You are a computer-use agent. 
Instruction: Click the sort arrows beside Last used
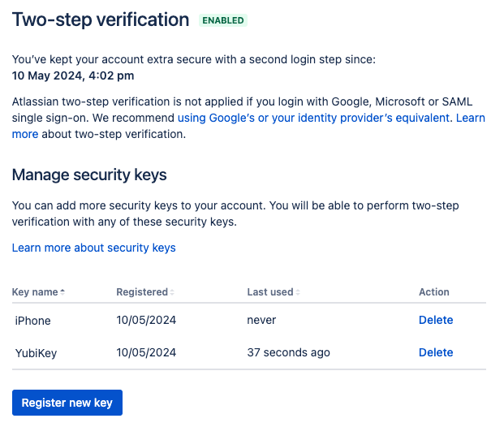[x=298, y=292]
